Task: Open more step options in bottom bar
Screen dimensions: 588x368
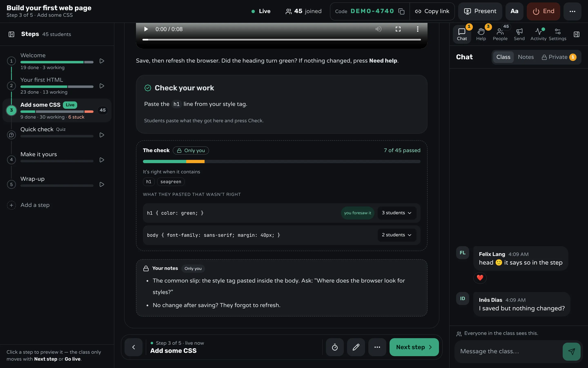Action: (377, 347)
